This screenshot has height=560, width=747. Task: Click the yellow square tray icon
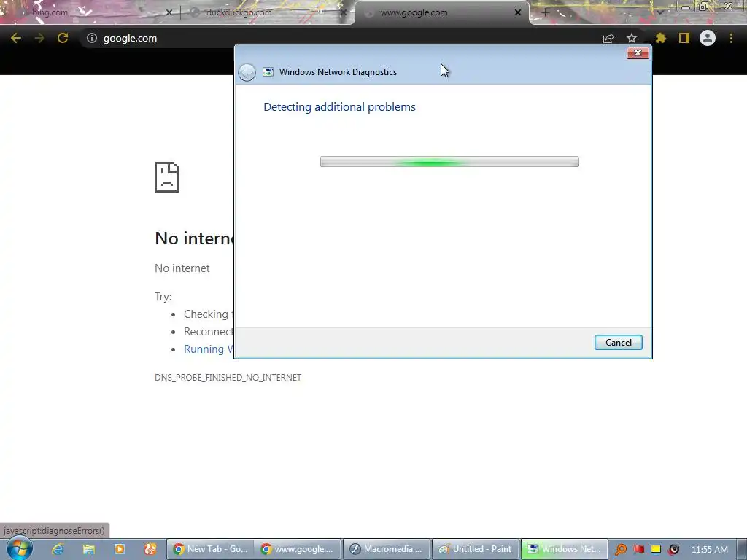tap(656, 550)
